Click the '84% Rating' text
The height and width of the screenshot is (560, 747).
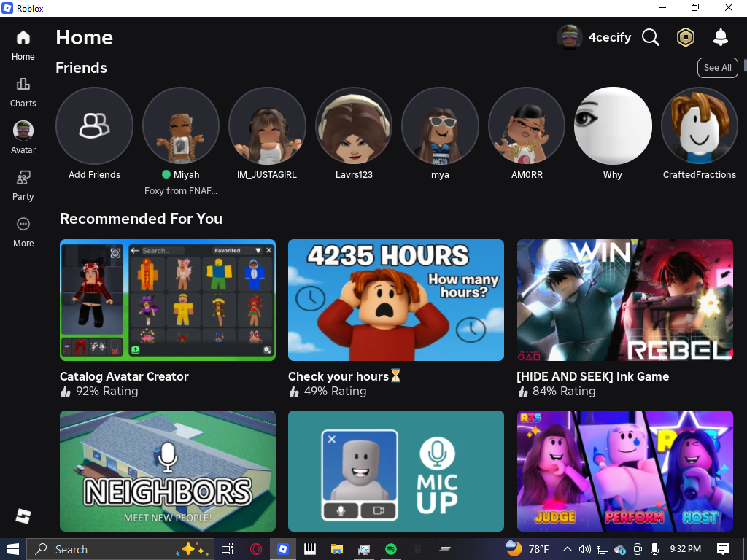(564, 392)
